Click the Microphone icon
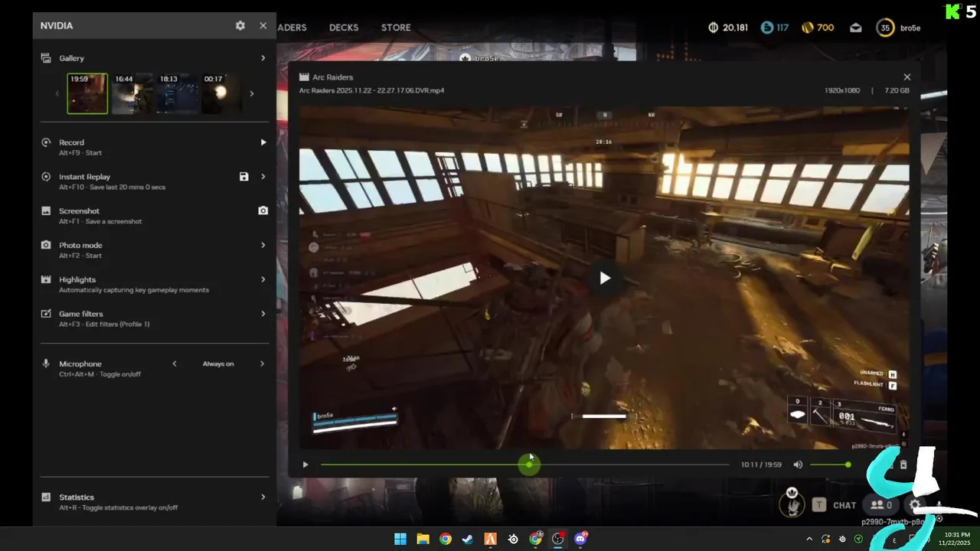The image size is (980, 551). (x=46, y=364)
